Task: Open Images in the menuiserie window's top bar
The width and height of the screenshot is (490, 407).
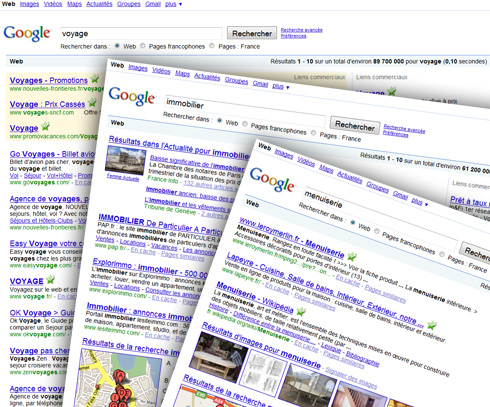Action: pyautogui.click(x=284, y=153)
